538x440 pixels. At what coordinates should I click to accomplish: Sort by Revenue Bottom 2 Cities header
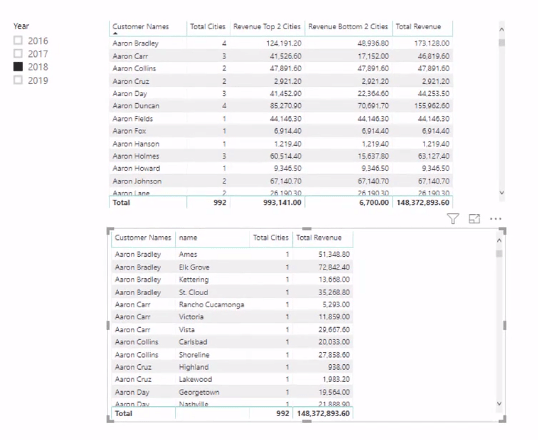point(348,26)
